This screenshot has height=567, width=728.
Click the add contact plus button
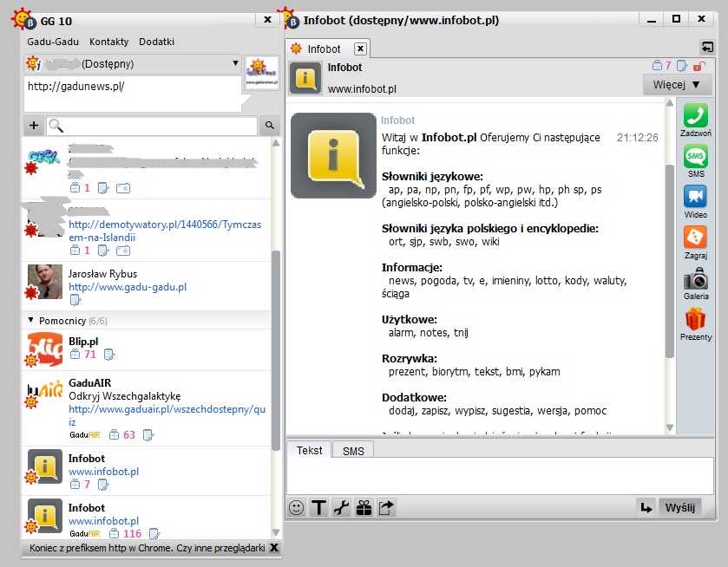tap(34, 126)
